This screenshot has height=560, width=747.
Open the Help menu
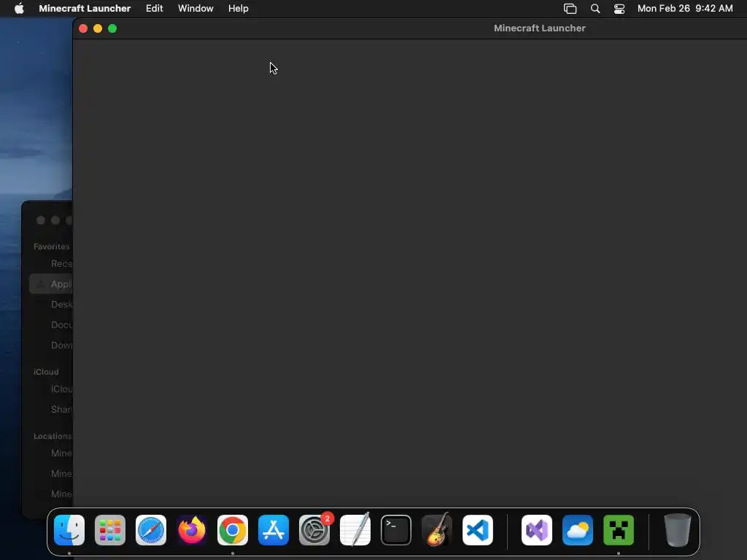coord(239,9)
